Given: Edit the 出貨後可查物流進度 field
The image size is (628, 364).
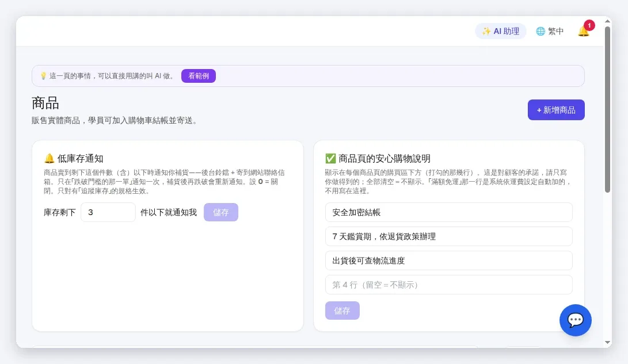Looking at the screenshot, I should [448, 260].
